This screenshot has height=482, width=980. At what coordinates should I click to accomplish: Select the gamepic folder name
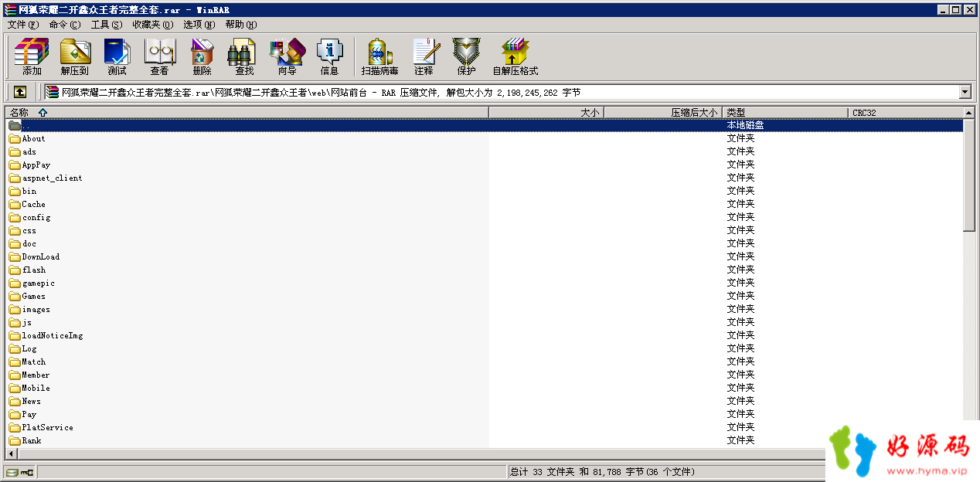[x=39, y=283]
